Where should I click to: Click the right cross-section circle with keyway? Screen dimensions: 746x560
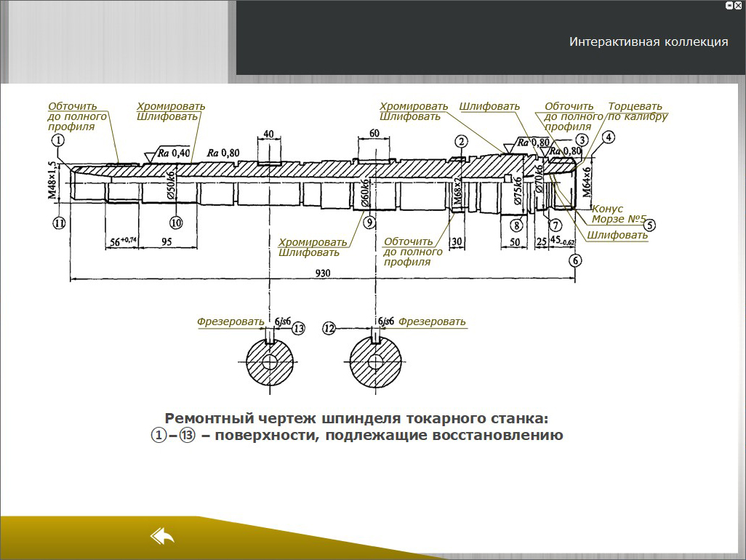click(x=375, y=361)
